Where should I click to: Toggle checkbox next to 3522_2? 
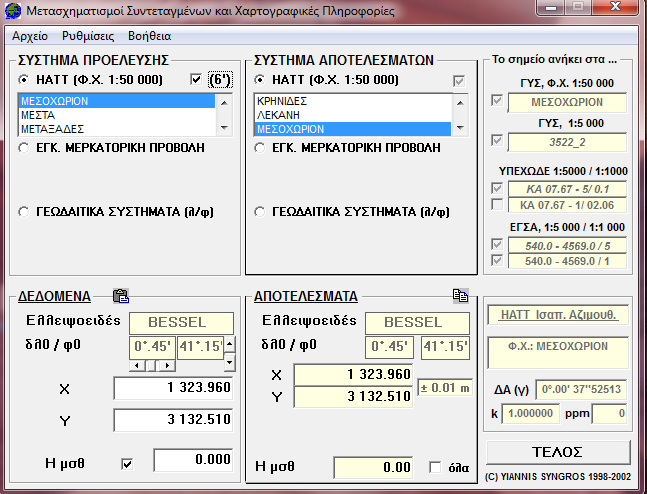point(497,140)
